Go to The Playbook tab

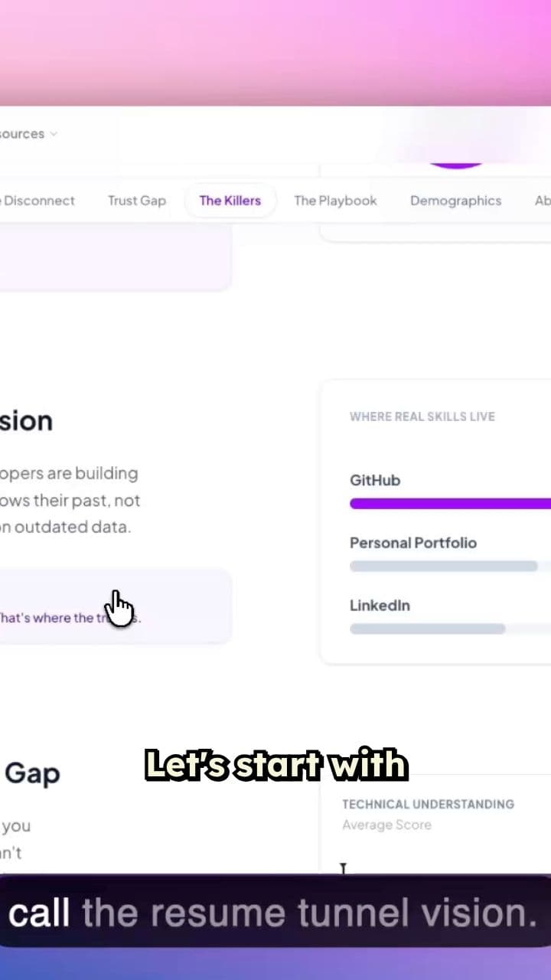[x=335, y=201]
